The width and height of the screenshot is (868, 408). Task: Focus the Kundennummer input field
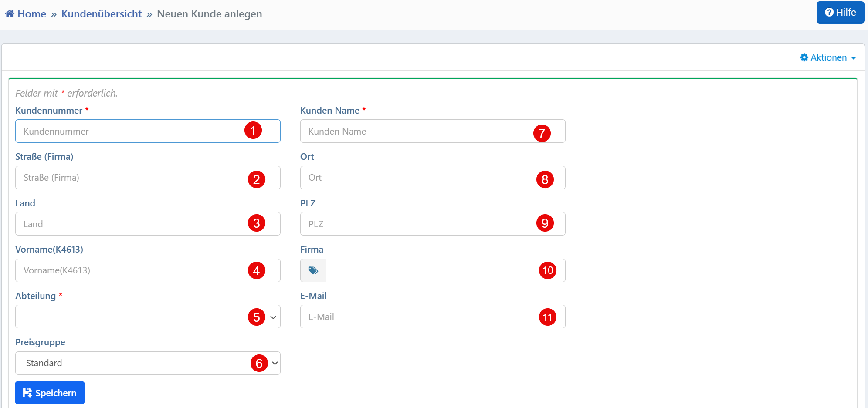[x=131, y=131]
